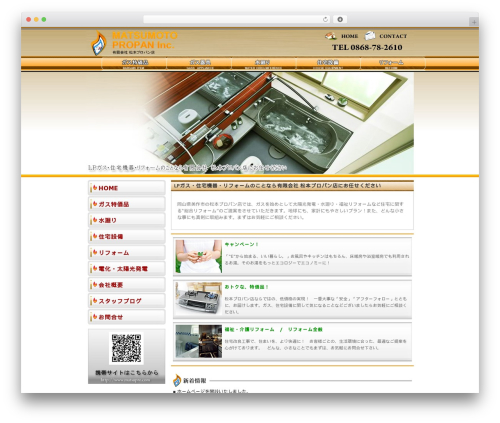The width and height of the screenshot is (500, 423).
Task: Click the gas stove product thumbnail
Action: pyautogui.click(x=199, y=299)
